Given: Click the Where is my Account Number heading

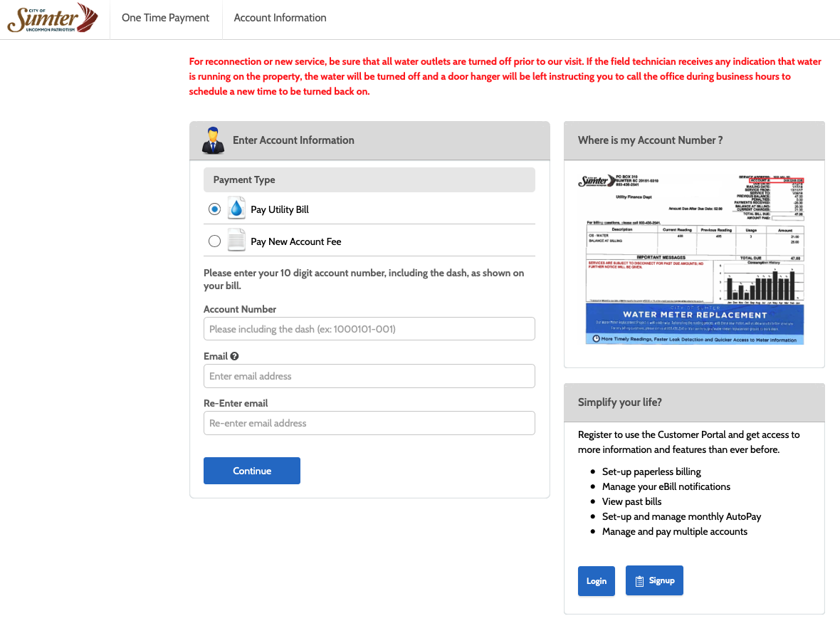Looking at the screenshot, I should 651,140.
